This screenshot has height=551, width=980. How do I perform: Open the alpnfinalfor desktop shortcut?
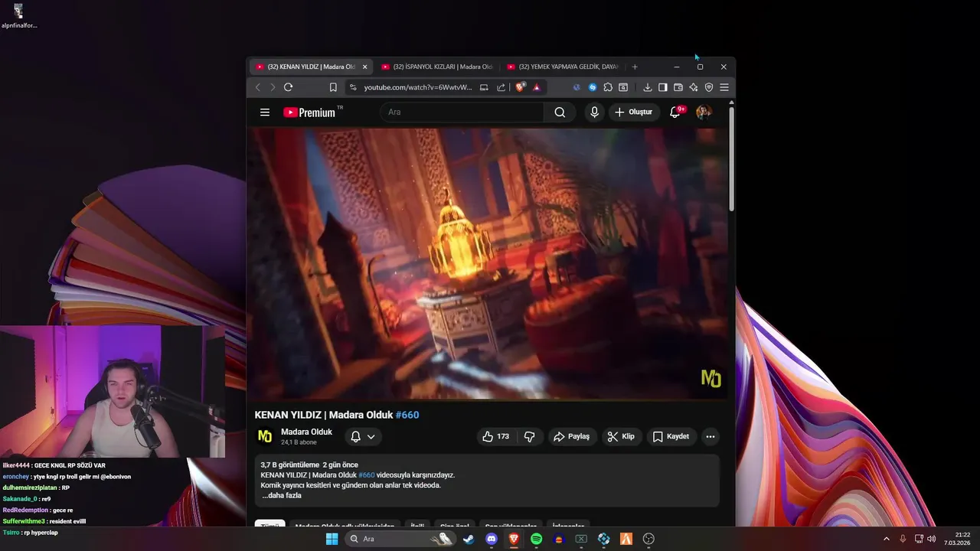(19, 16)
